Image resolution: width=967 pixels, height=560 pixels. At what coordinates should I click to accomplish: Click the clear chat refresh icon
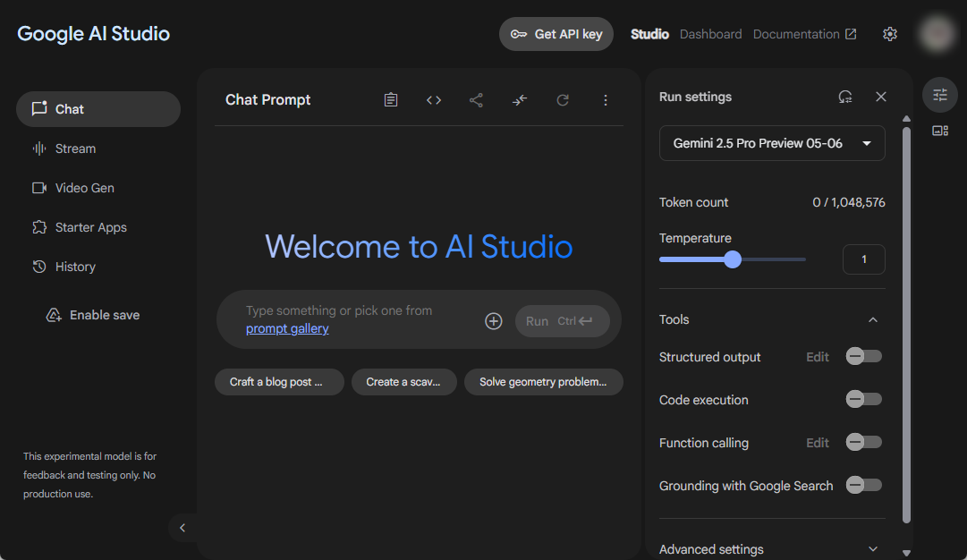click(x=563, y=100)
